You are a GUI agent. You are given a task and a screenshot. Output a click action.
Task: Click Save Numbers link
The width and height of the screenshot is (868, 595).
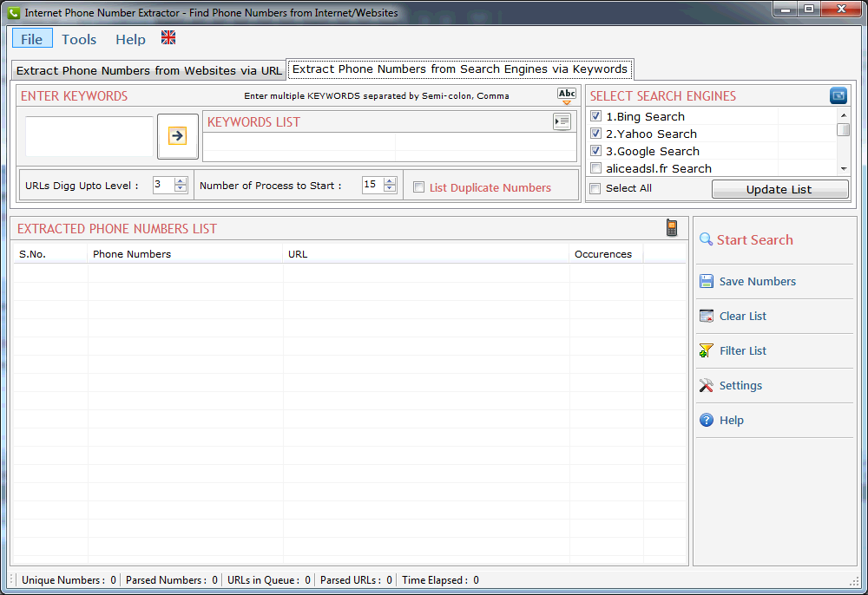point(757,282)
